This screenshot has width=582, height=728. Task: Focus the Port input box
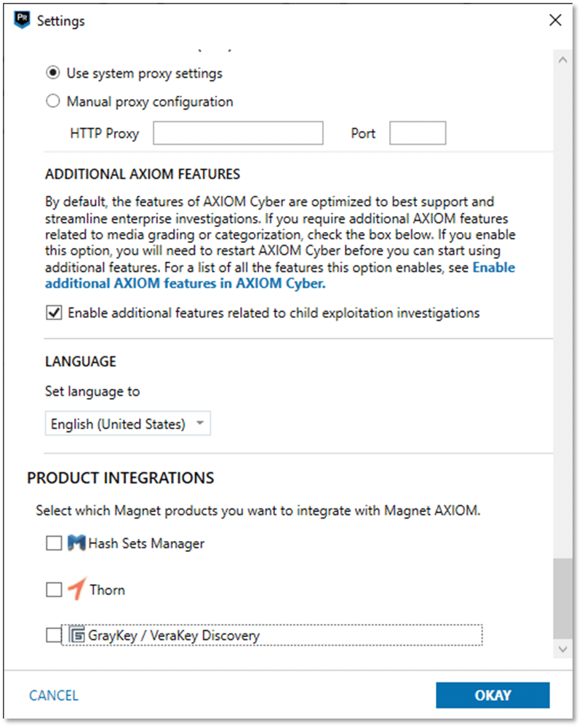coord(418,133)
